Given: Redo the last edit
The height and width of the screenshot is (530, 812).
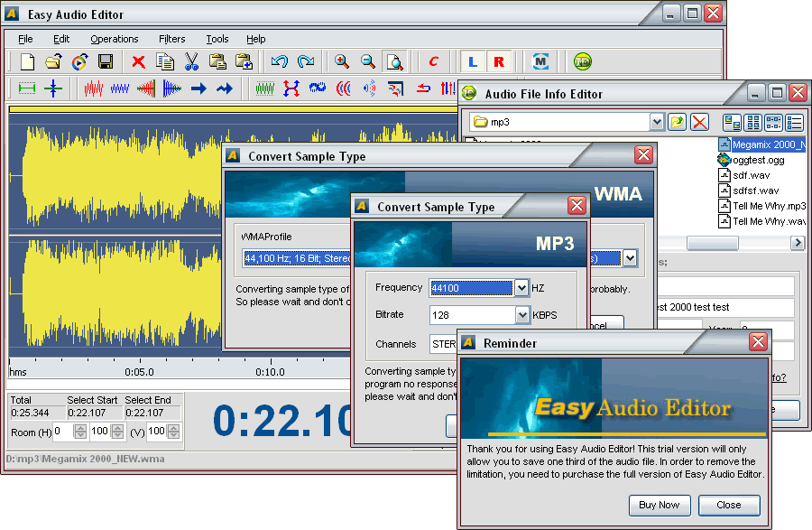Looking at the screenshot, I should 306,61.
